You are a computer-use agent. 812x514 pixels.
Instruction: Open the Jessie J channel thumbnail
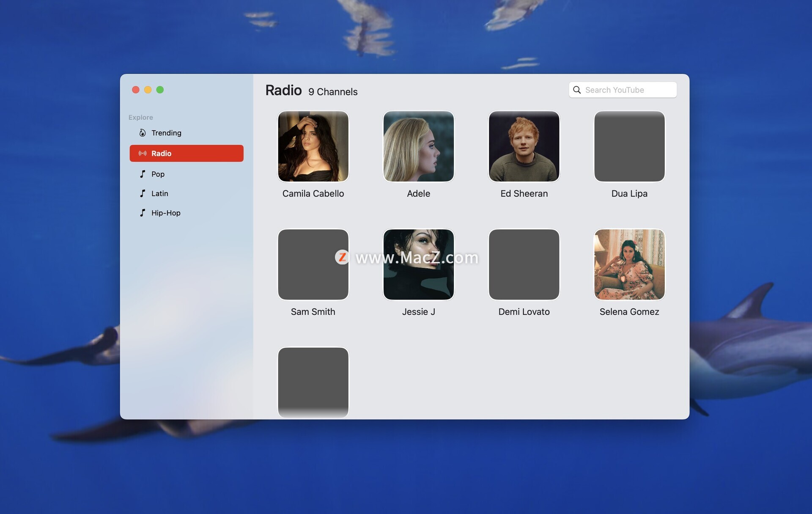click(x=418, y=279)
